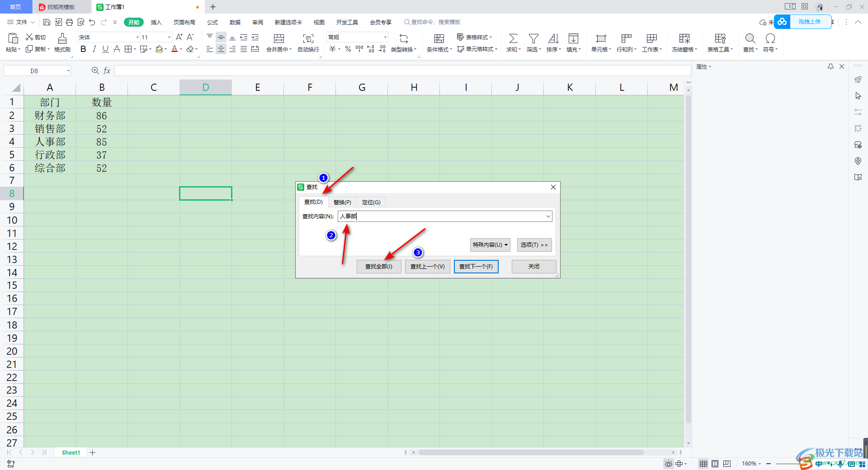The width and height of the screenshot is (868, 470).
Task: Open the Insert (插入) ribbon tab
Action: [156, 22]
